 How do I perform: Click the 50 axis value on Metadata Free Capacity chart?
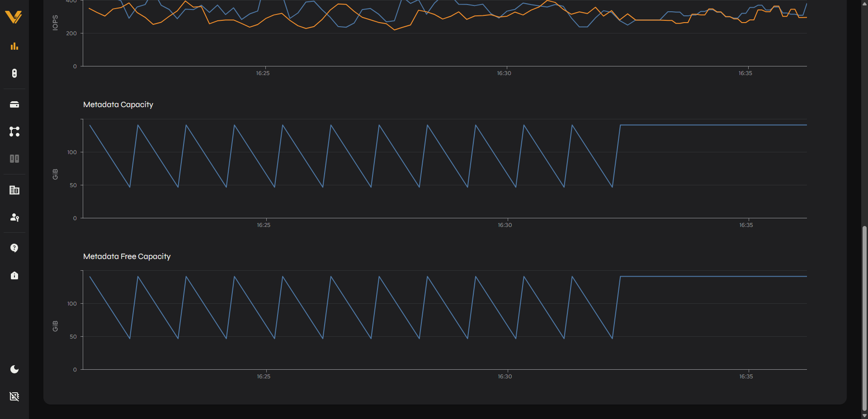pos(73,337)
